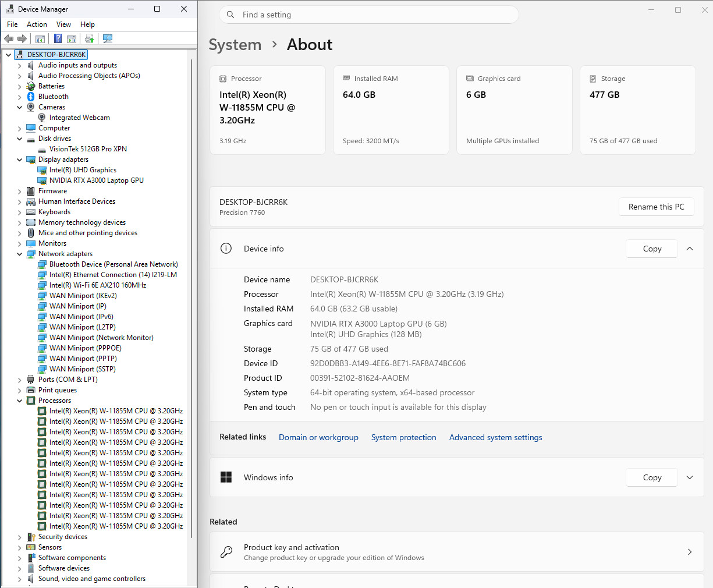Expand the Audio inputs and outputs node
The width and height of the screenshot is (713, 588).
(19, 65)
